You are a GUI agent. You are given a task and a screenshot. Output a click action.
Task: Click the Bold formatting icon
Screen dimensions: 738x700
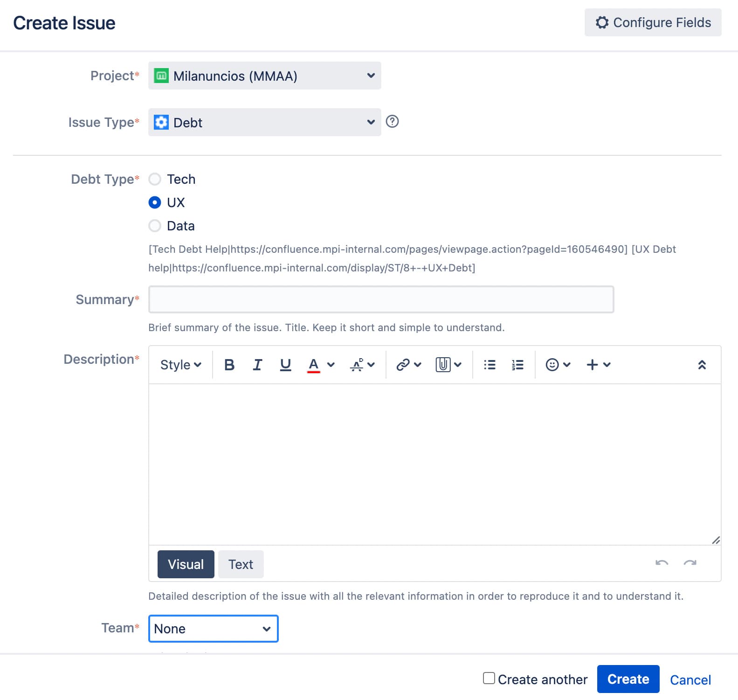pyautogui.click(x=229, y=365)
